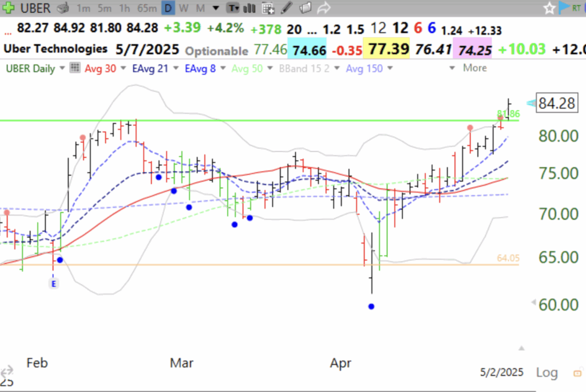Click the cyan-highlighted 74.66 value
The width and height of the screenshot is (586, 392).
click(x=308, y=50)
